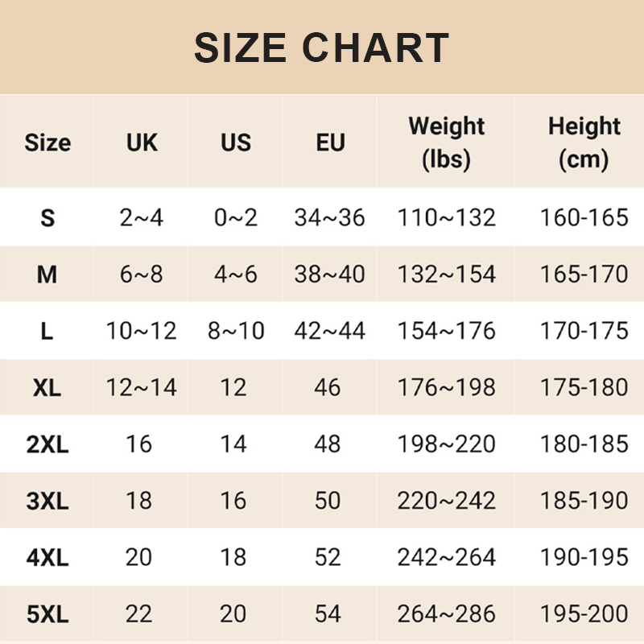Select the XL size row label
644x644 pixels.
point(47,387)
